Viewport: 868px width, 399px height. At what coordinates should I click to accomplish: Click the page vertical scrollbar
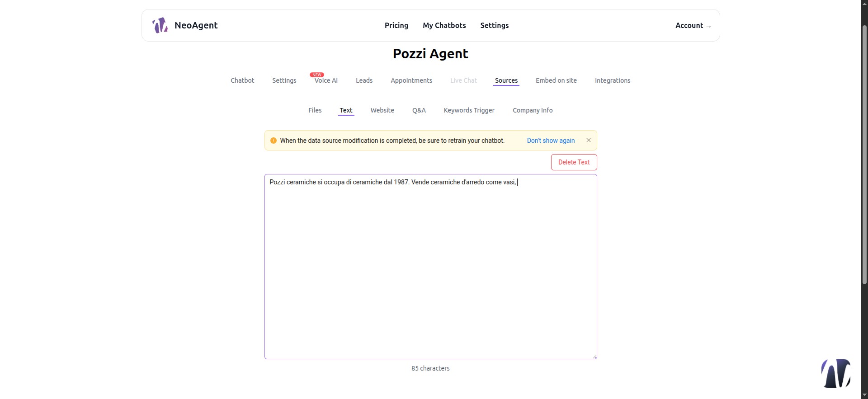[x=864, y=154]
